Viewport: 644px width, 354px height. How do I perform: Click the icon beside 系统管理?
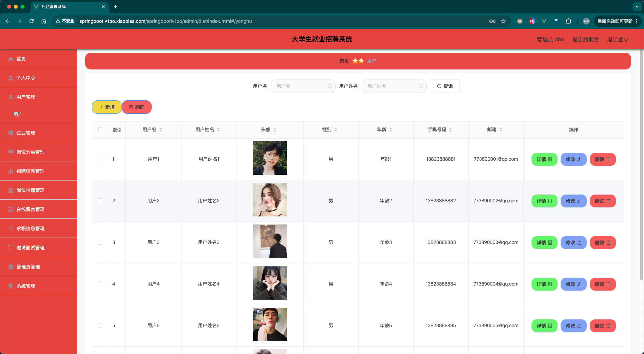click(x=11, y=286)
